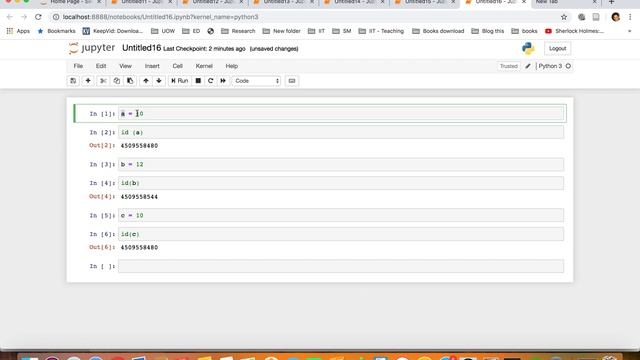
Task: Switch to the New Tab browser tab
Action: pyautogui.click(x=565, y=2)
